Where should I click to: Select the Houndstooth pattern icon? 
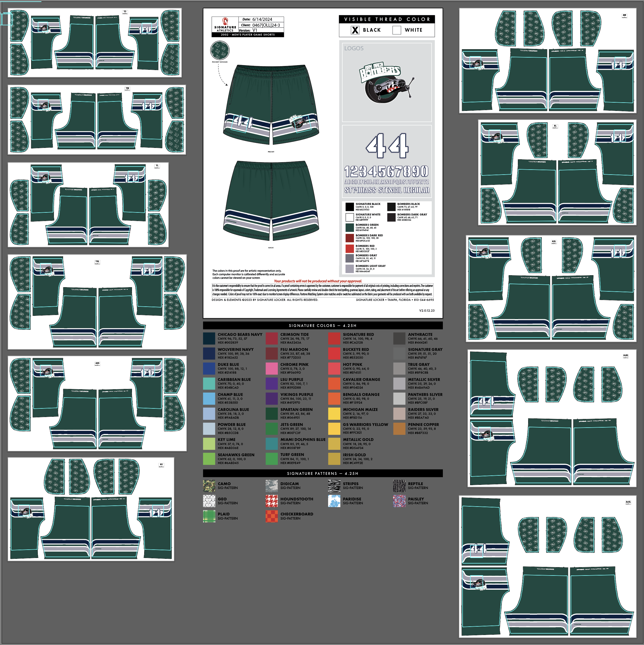pyautogui.click(x=271, y=501)
